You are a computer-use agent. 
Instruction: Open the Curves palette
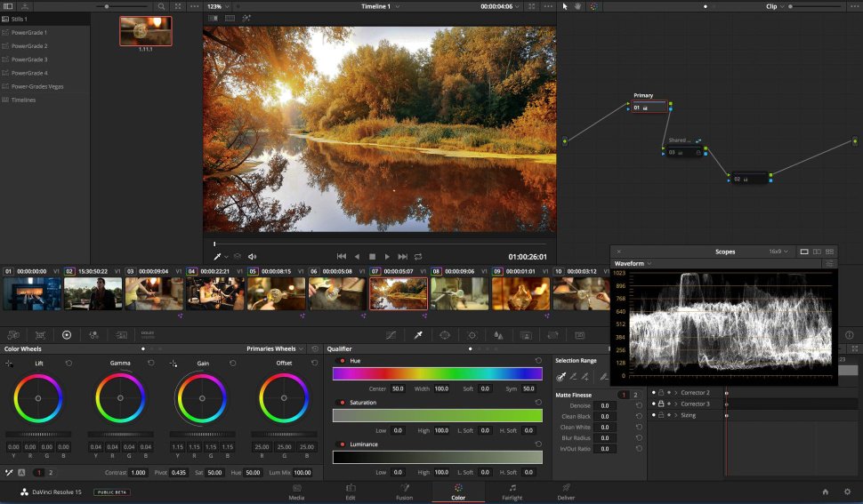391,335
